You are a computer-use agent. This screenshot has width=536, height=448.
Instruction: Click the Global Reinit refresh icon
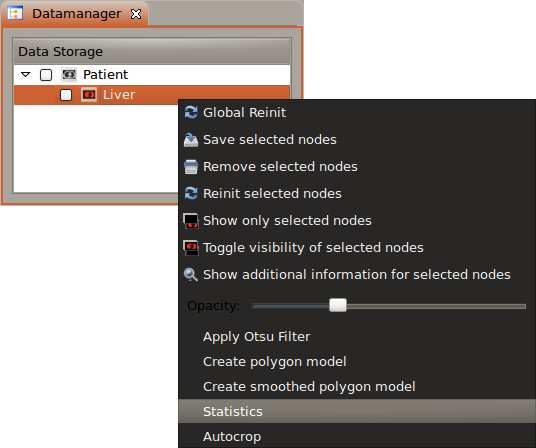click(191, 112)
